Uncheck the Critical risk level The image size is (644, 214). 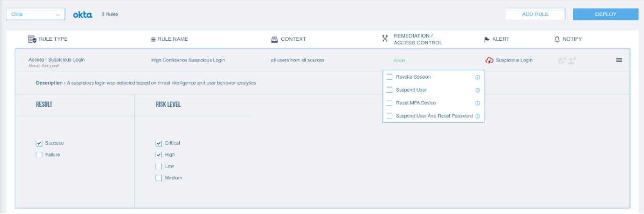(159, 143)
